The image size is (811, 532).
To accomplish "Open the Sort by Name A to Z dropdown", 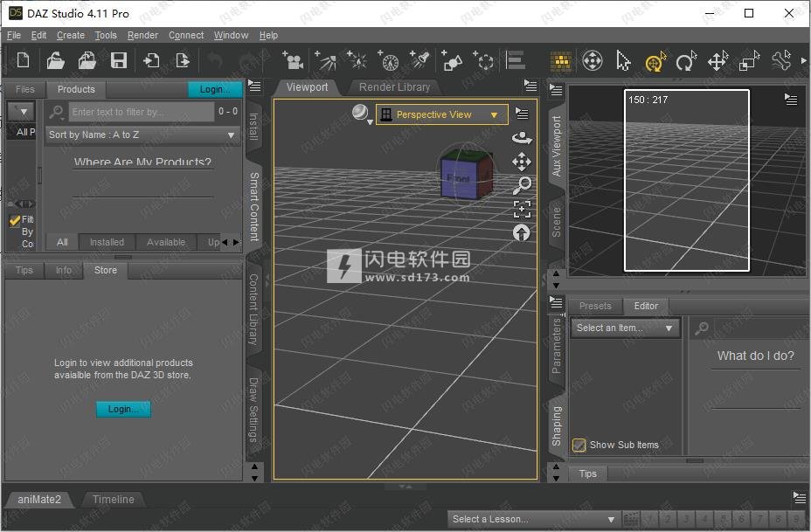I will coord(142,135).
